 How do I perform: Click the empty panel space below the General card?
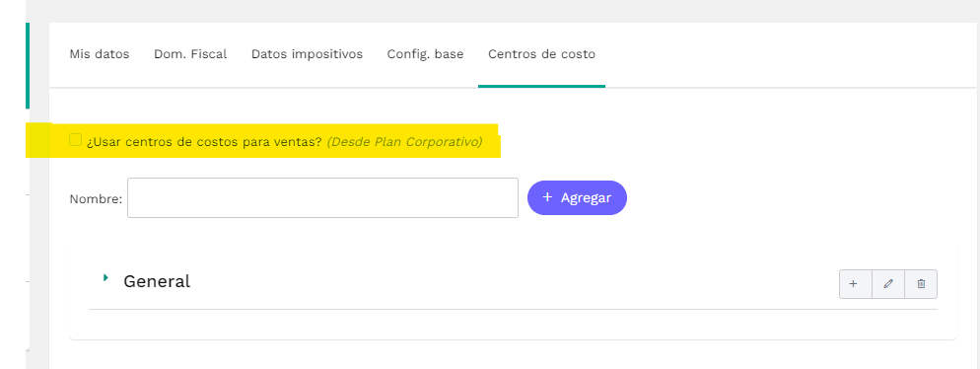coord(513,354)
